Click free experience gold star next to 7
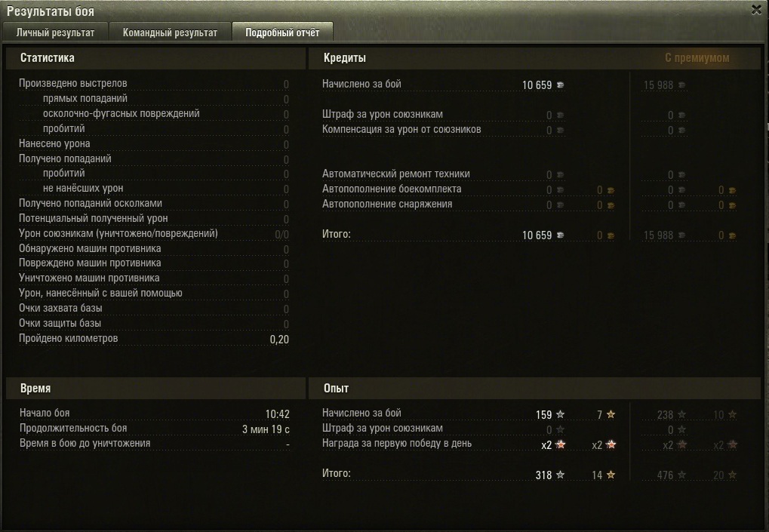 click(x=611, y=415)
